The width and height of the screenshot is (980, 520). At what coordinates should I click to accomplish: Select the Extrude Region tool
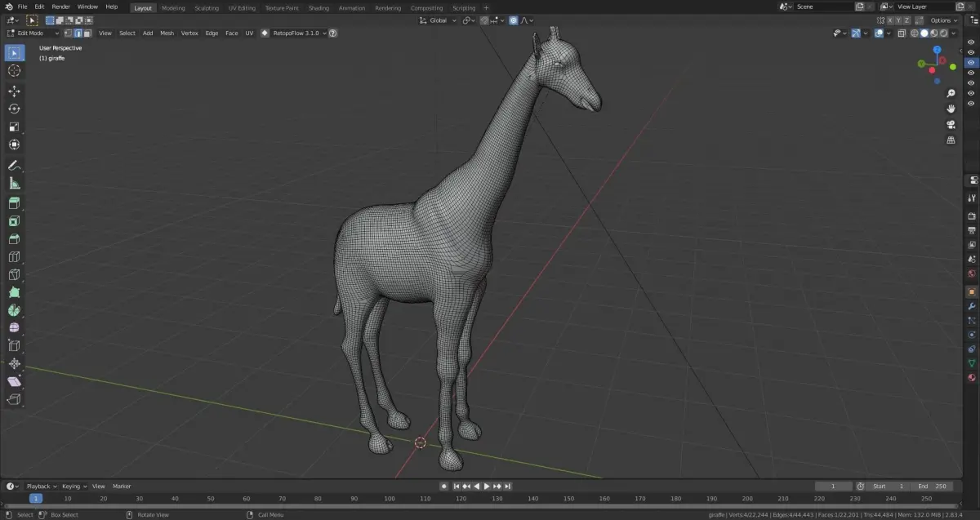pos(14,203)
